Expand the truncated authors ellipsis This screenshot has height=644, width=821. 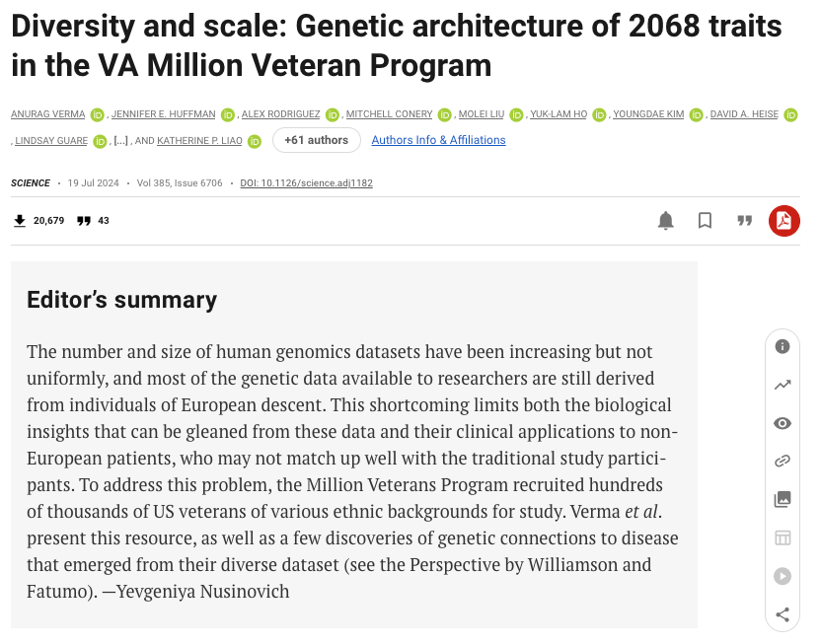(120, 141)
